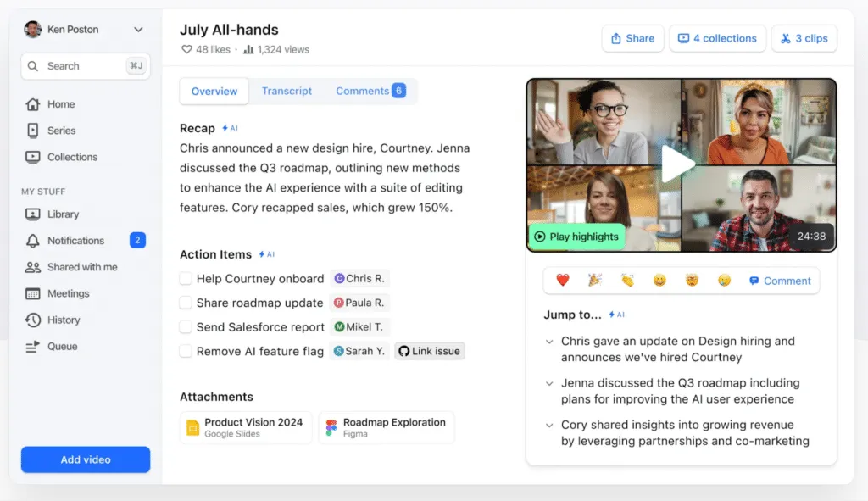
Task: Expand Jenna's Q3 roadmap section
Action: (548, 383)
